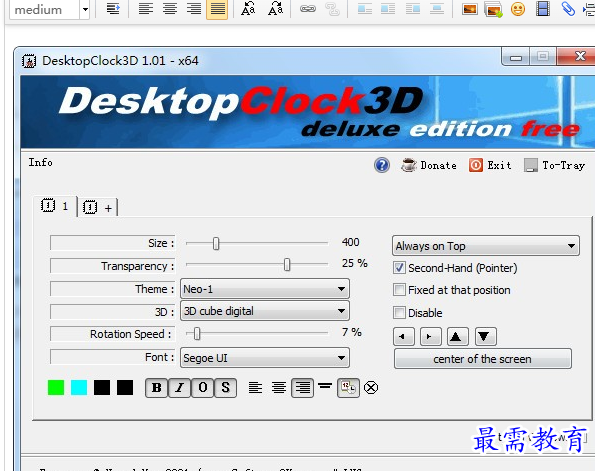Pick the second black color swatch

(125, 388)
